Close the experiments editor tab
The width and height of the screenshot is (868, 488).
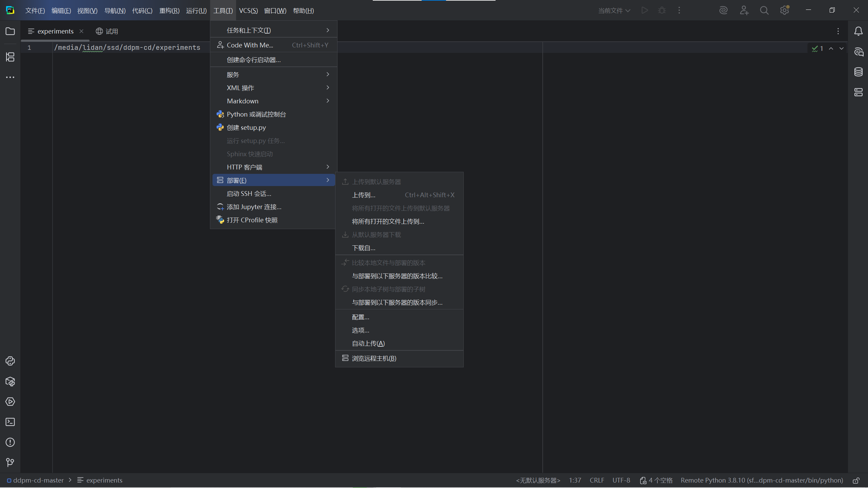pyautogui.click(x=81, y=31)
